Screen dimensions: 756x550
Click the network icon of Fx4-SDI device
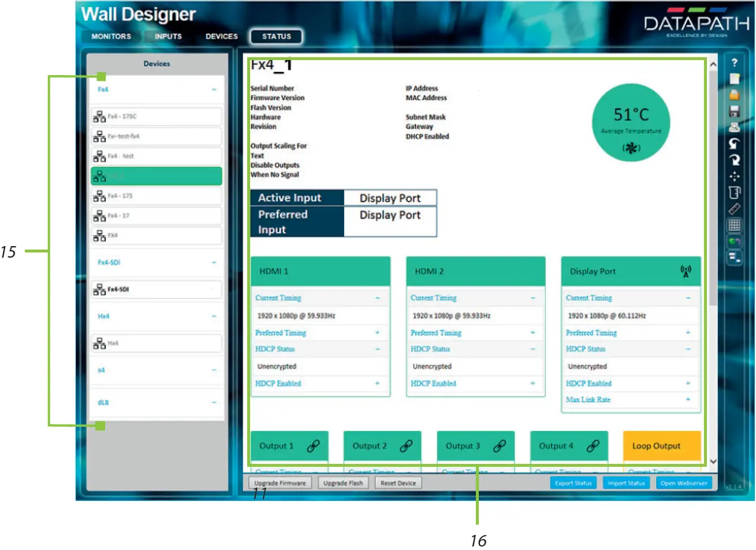[x=99, y=290]
